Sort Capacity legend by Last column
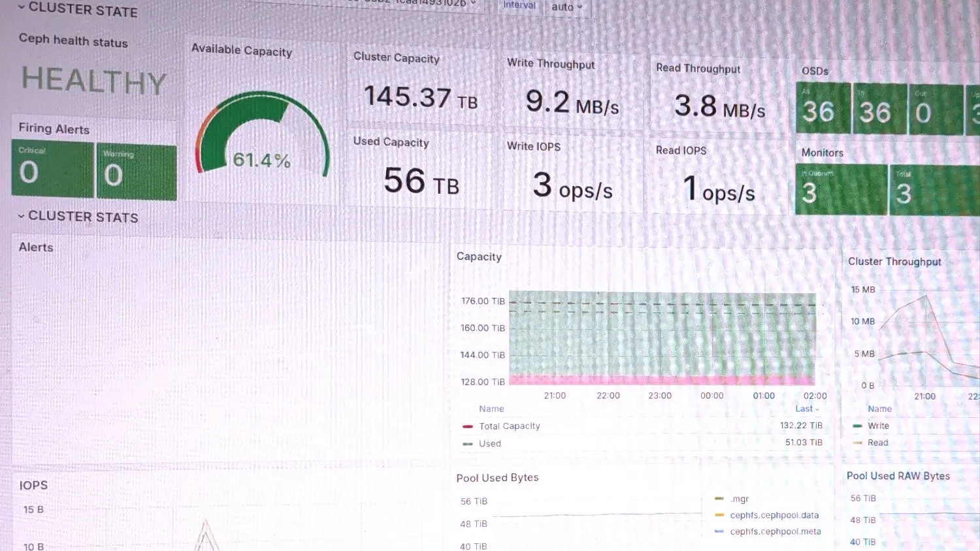Viewport: 980px width, 551px height. click(x=806, y=409)
